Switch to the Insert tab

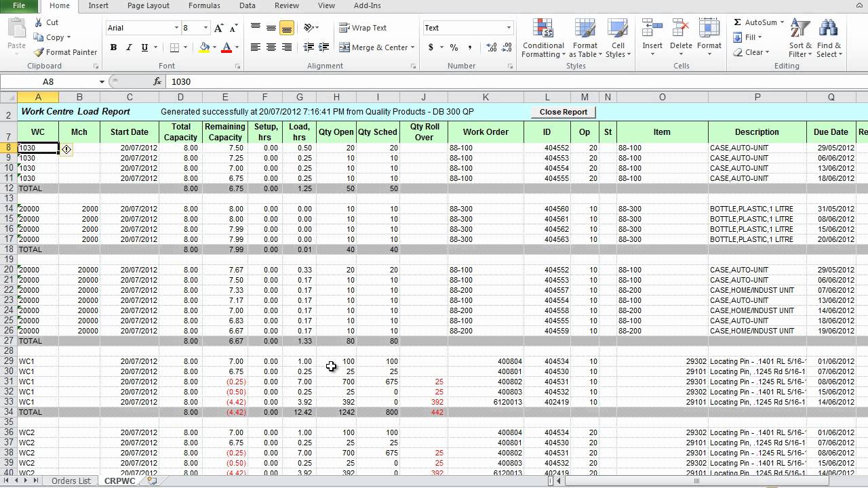point(98,5)
